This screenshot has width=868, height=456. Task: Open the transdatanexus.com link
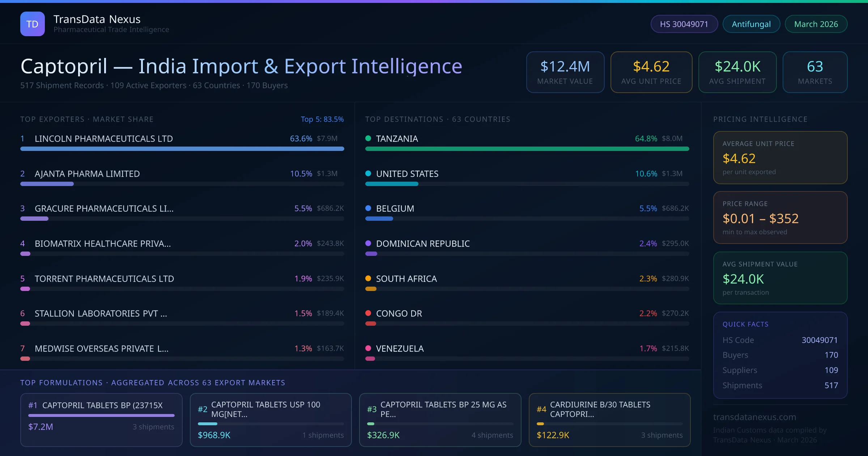pos(754,417)
